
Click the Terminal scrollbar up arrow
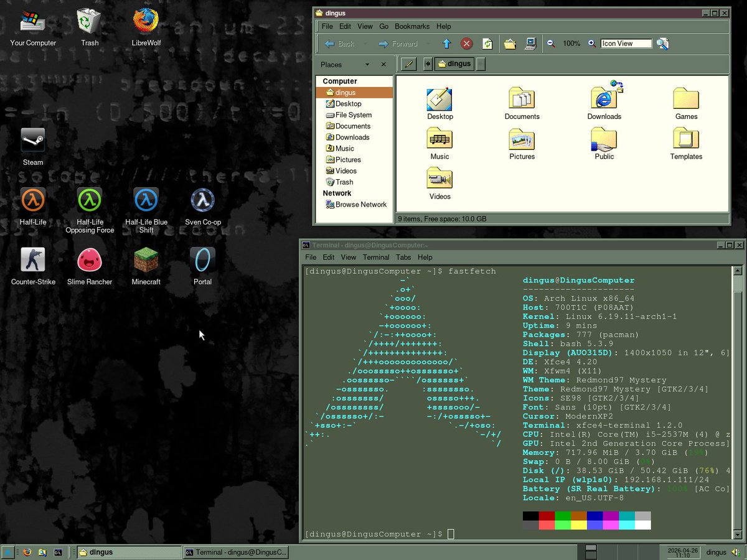point(738,271)
